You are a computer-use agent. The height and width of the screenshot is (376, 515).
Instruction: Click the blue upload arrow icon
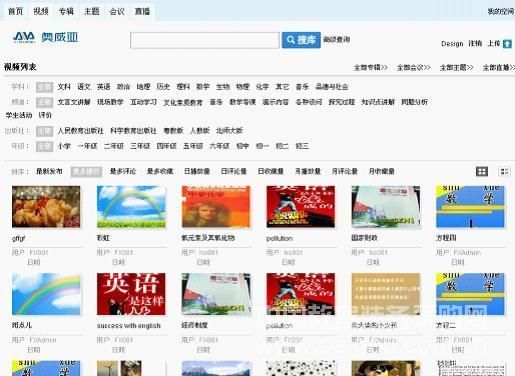point(507,44)
